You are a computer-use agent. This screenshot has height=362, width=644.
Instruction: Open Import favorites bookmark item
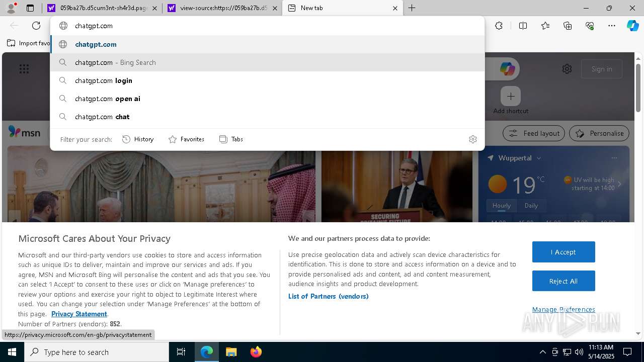point(29,43)
